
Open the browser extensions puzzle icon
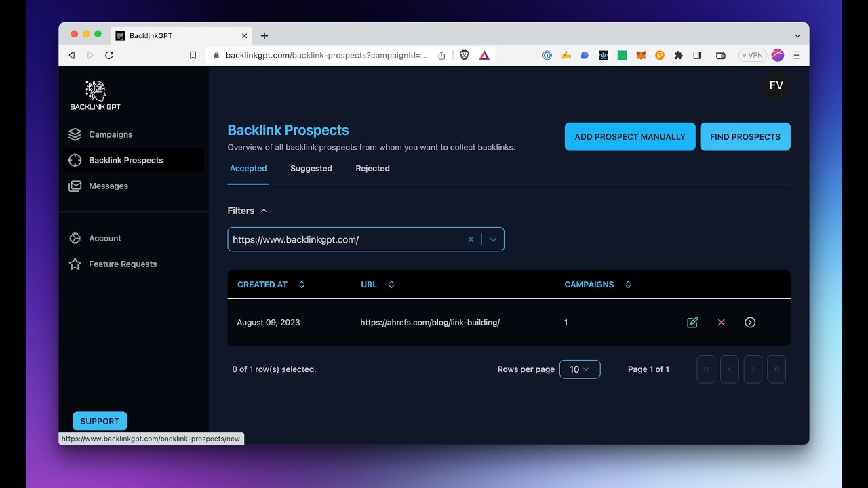(x=678, y=56)
